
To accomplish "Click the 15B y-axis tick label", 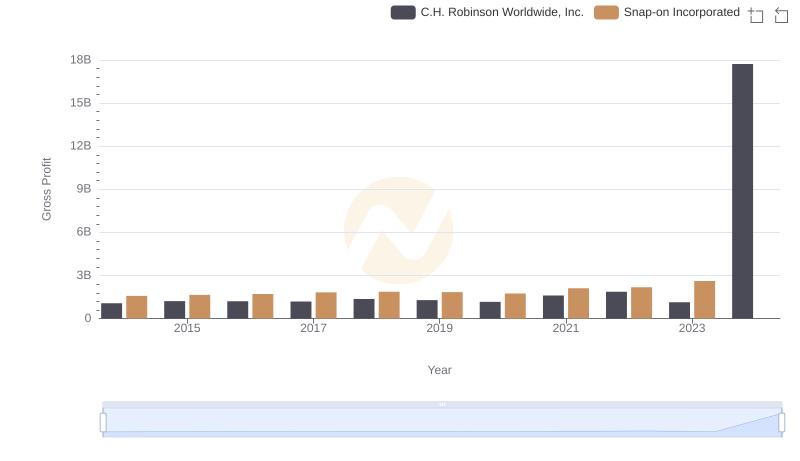I will 81,103.
